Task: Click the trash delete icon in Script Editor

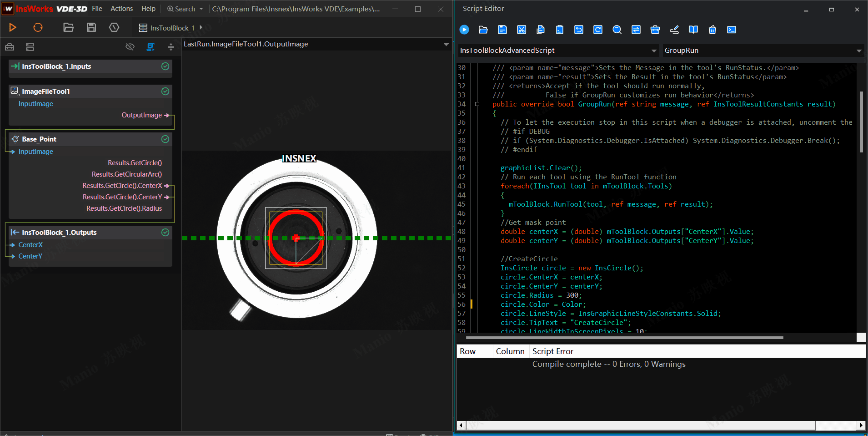Action: tap(712, 30)
